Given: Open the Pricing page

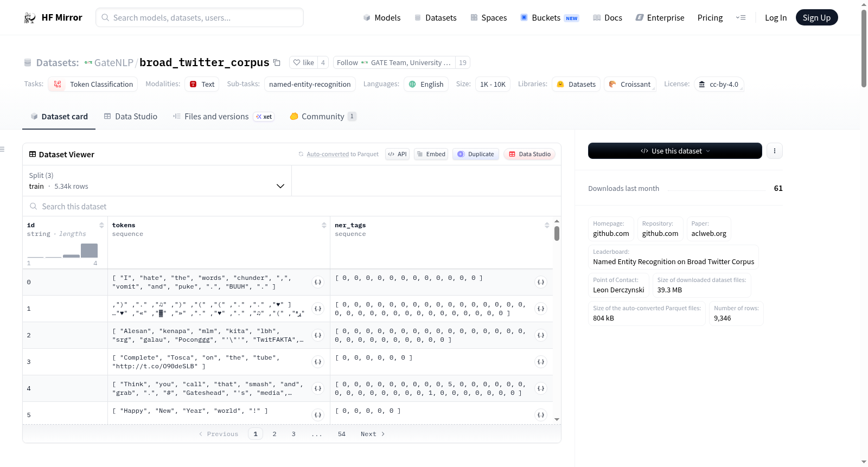Looking at the screenshot, I should 710,17.
